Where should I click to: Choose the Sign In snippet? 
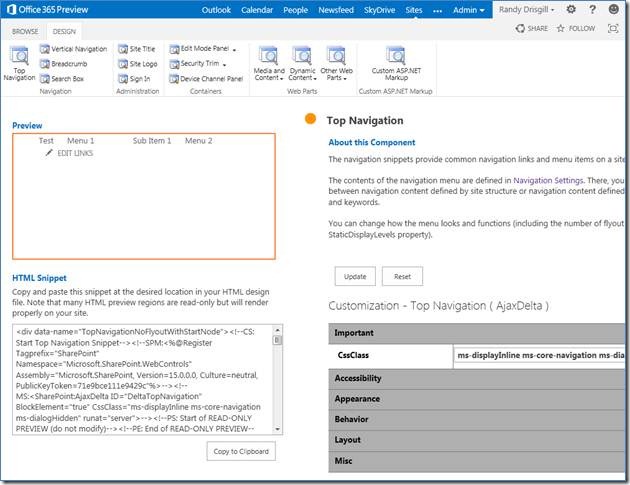(134, 79)
